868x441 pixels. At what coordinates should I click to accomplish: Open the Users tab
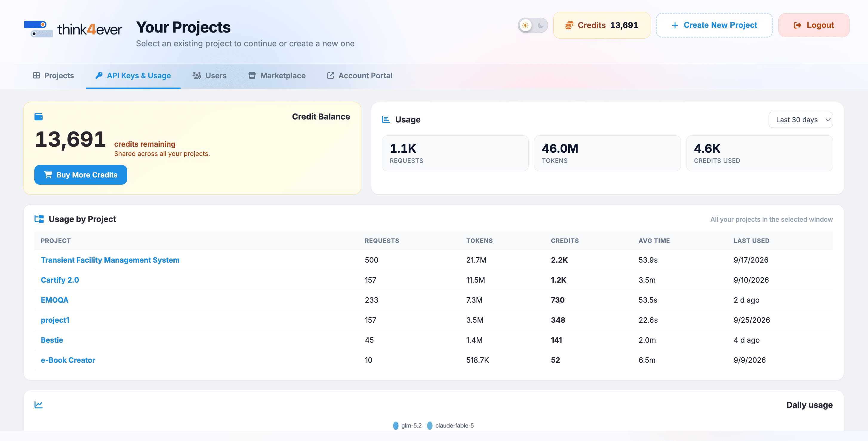pyautogui.click(x=209, y=76)
